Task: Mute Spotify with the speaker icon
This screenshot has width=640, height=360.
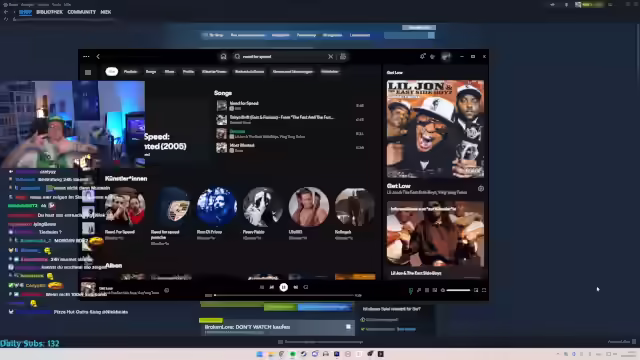Action: (x=443, y=290)
